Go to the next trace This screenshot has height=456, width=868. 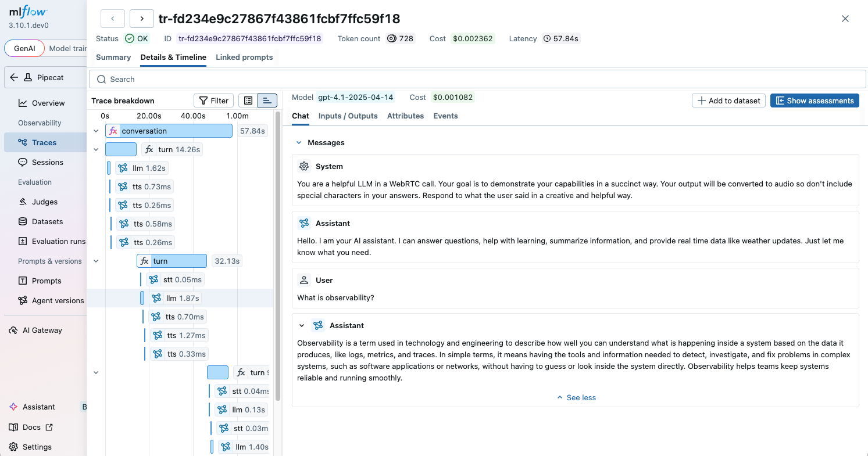tap(142, 19)
